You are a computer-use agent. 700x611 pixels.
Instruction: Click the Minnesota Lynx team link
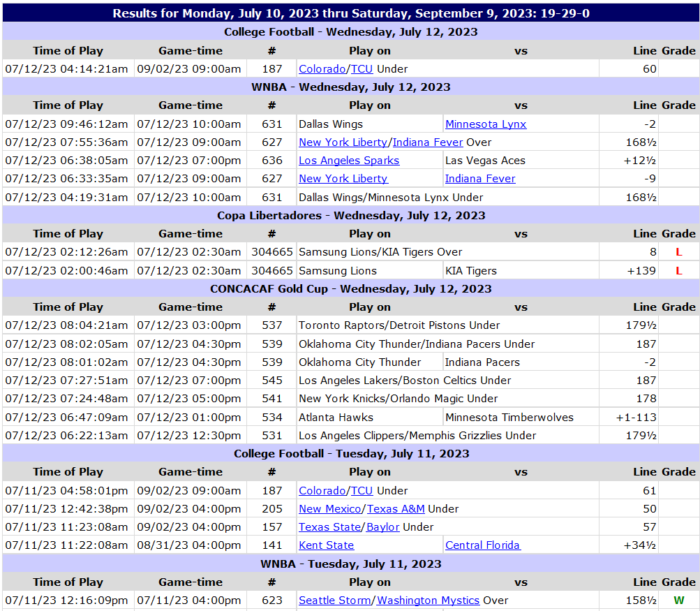(x=486, y=124)
